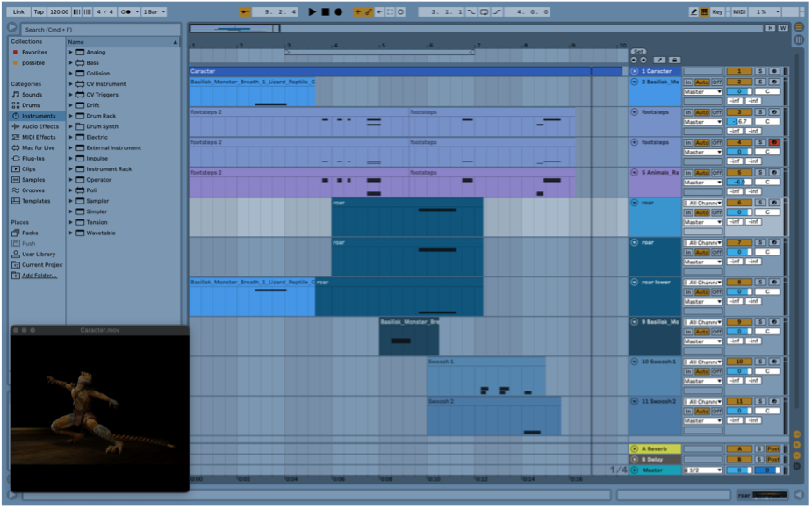Screen dimensions: 812x509
Task: Turn off monitoring on 10 Swoosh 1
Action: [x=716, y=371]
